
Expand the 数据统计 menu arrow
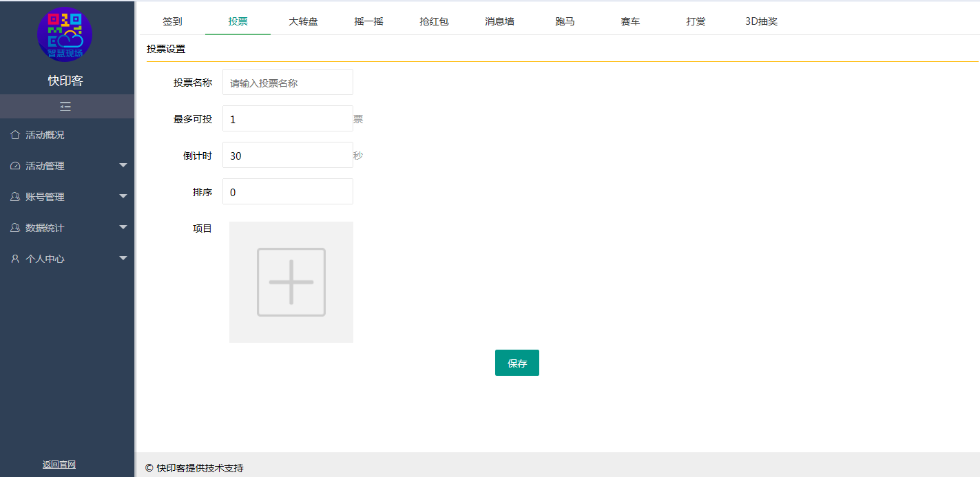(x=123, y=227)
